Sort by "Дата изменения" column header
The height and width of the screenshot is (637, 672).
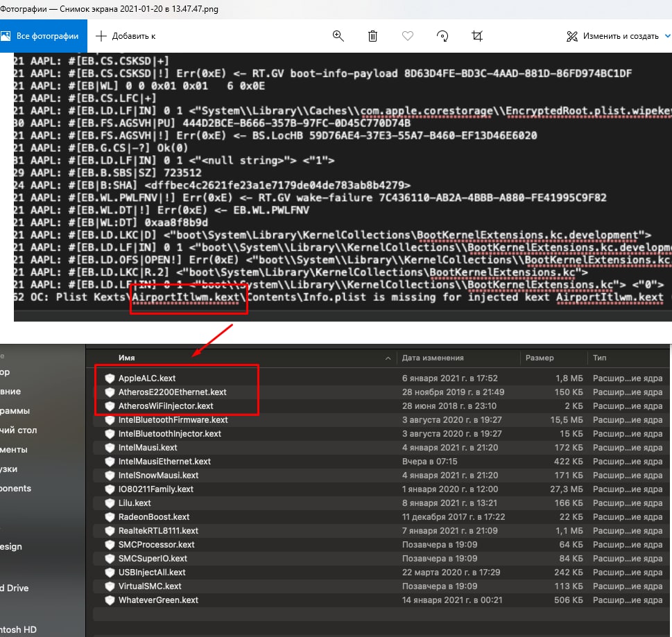point(433,358)
